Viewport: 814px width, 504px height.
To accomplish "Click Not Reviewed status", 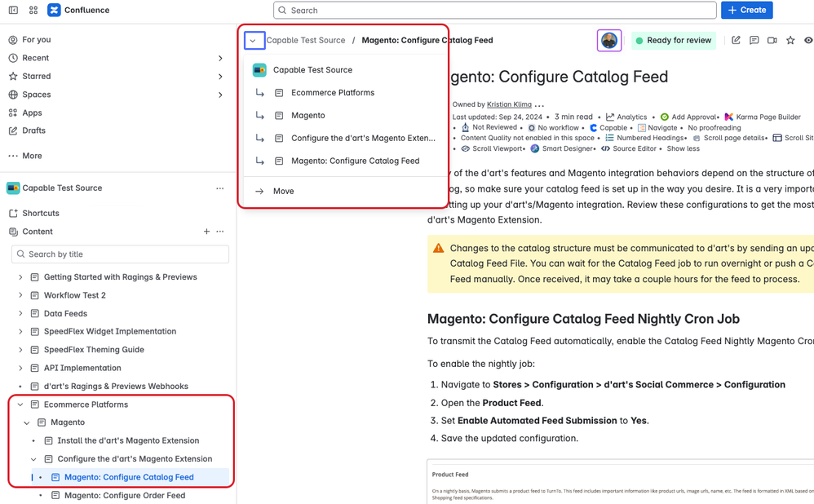I will click(x=489, y=127).
